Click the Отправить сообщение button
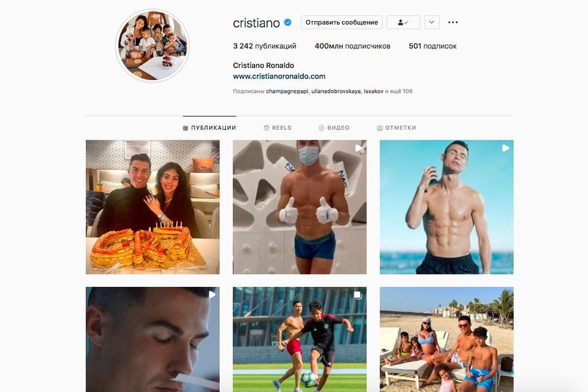This screenshot has height=392, width=588. [342, 22]
